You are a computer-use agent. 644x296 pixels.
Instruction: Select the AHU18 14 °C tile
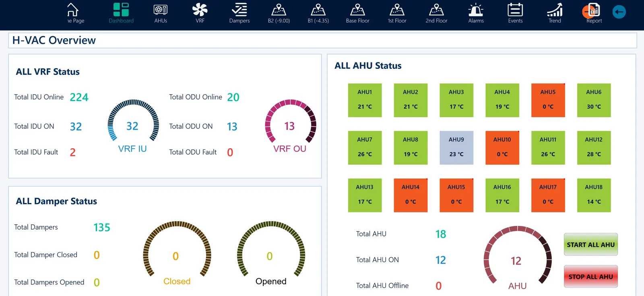pyautogui.click(x=594, y=195)
